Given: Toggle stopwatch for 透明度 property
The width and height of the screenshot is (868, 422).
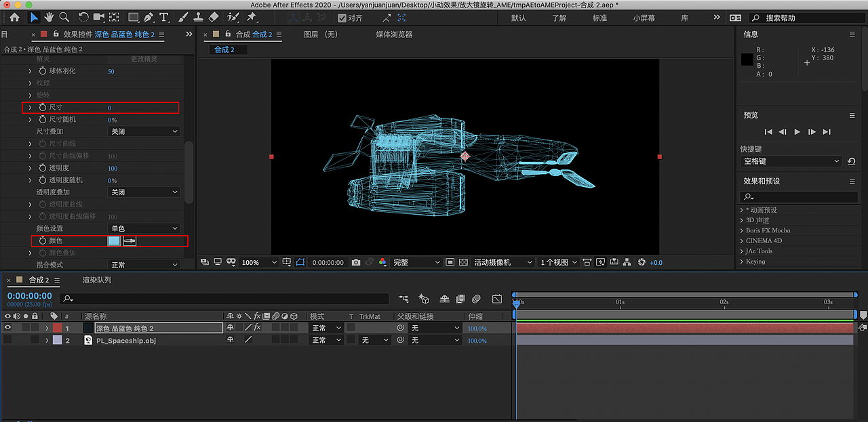Looking at the screenshot, I should point(42,168).
